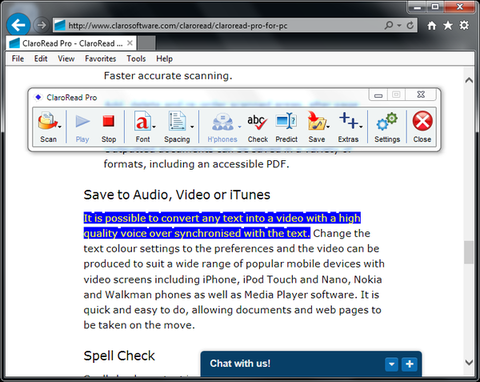
Task: Click the Scan icon in ClaroRead toolbar
Action: click(x=47, y=122)
